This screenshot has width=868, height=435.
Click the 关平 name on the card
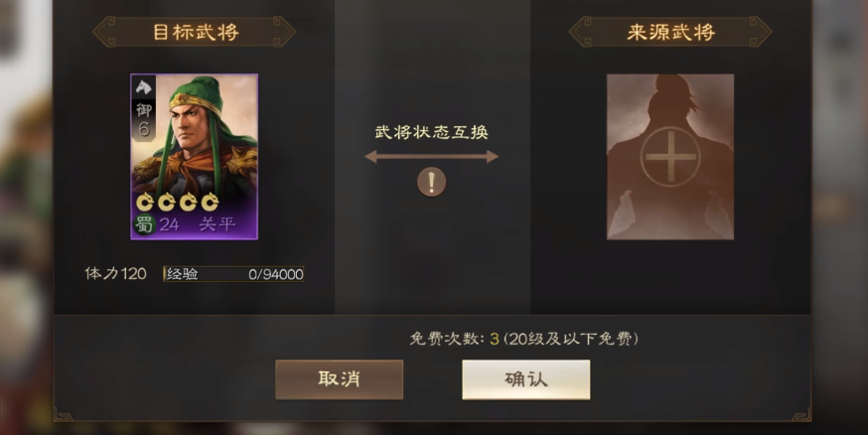(x=217, y=224)
